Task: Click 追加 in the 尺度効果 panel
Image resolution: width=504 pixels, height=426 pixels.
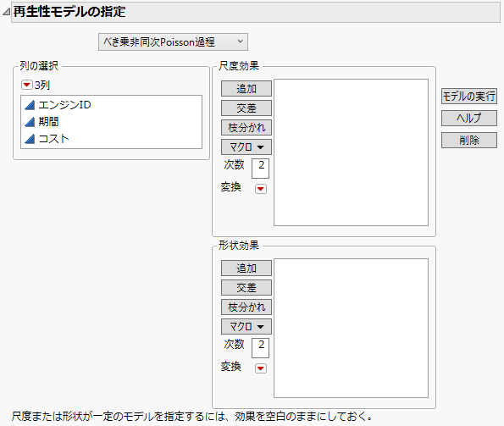Action: pos(246,89)
